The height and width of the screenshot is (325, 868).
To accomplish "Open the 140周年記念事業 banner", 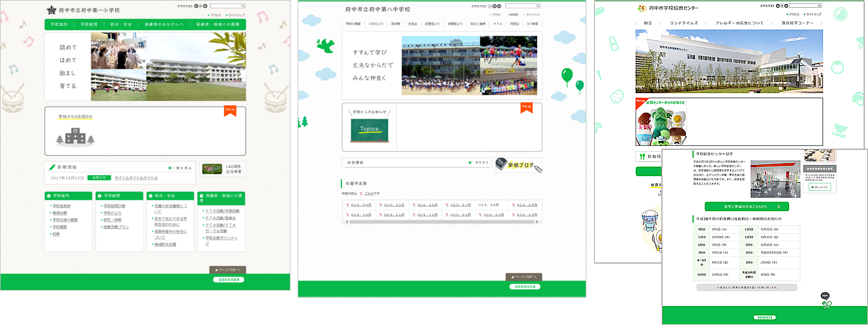I will pyautogui.click(x=222, y=168).
